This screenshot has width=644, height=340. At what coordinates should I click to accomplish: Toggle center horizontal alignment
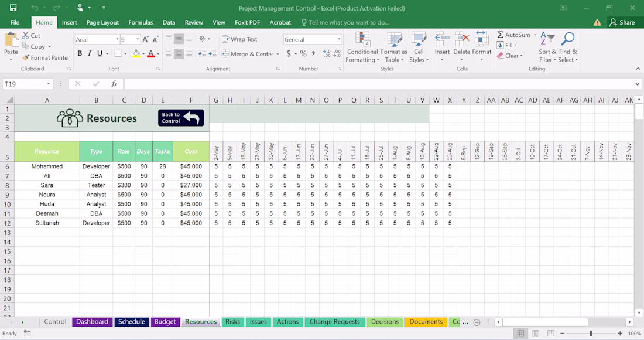tap(179, 53)
